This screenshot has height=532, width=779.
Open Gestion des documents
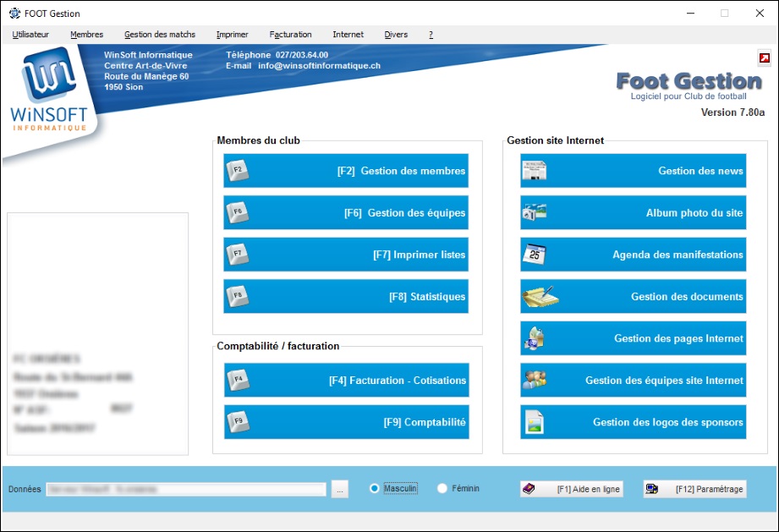click(634, 297)
